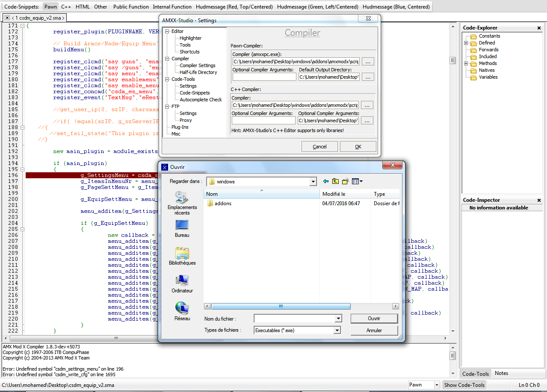Close the csdm_equip_v2.sma tab with its X
547x392 pixels.
click(7, 18)
